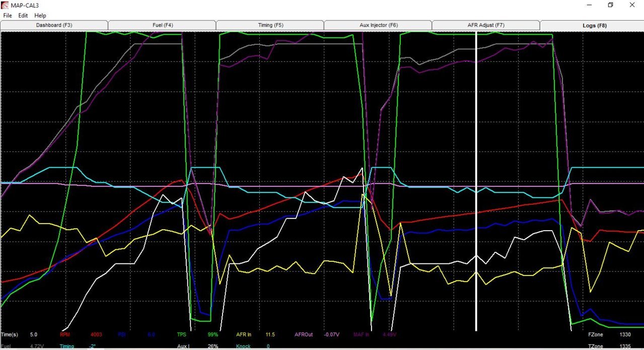Click the Timing value -2°
Image resolution: width=644 pixels, height=350 pixels.
[x=93, y=346]
